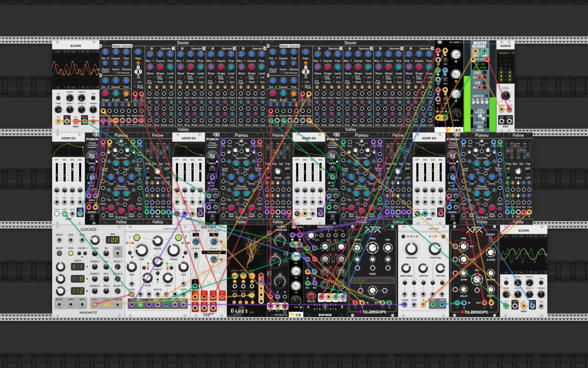The image size is (588, 368).
Task: Click the DRIVE knob on XFX F-35
Action: (357, 248)
